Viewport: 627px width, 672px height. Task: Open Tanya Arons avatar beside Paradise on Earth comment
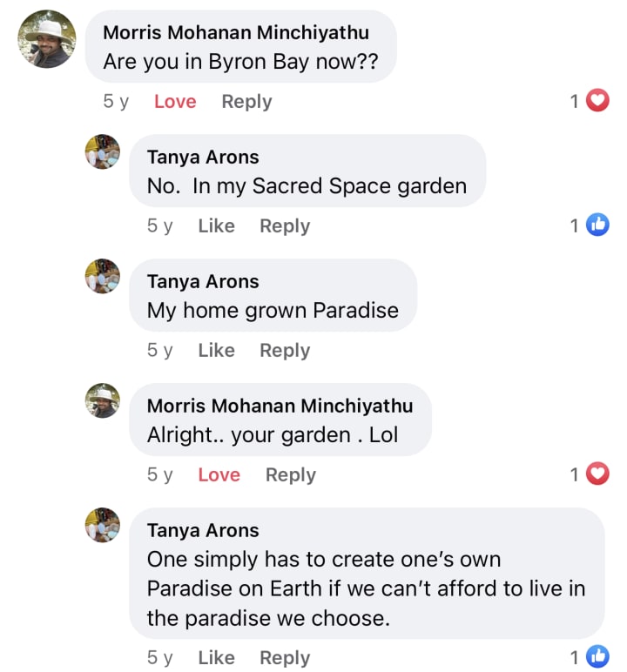point(103,525)
